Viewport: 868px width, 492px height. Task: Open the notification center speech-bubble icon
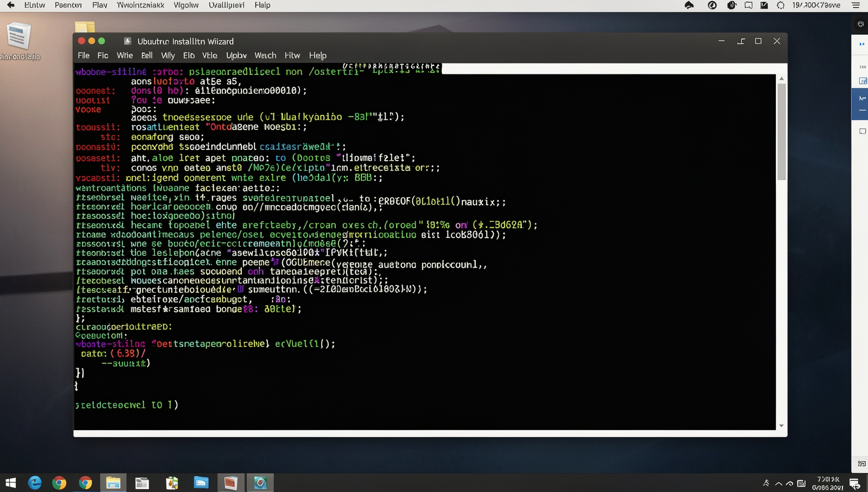pos(854,483)
